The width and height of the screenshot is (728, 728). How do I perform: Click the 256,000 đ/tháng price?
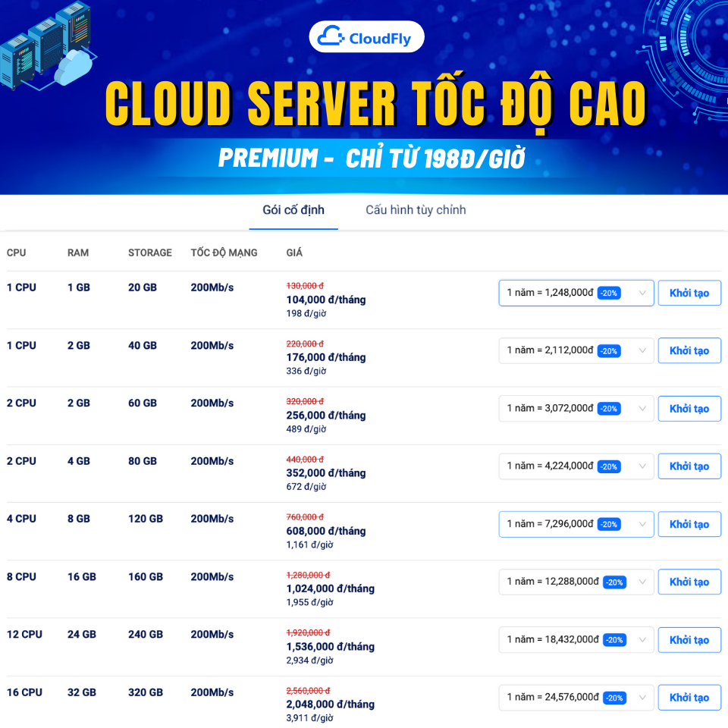click(x=326, y=415)
